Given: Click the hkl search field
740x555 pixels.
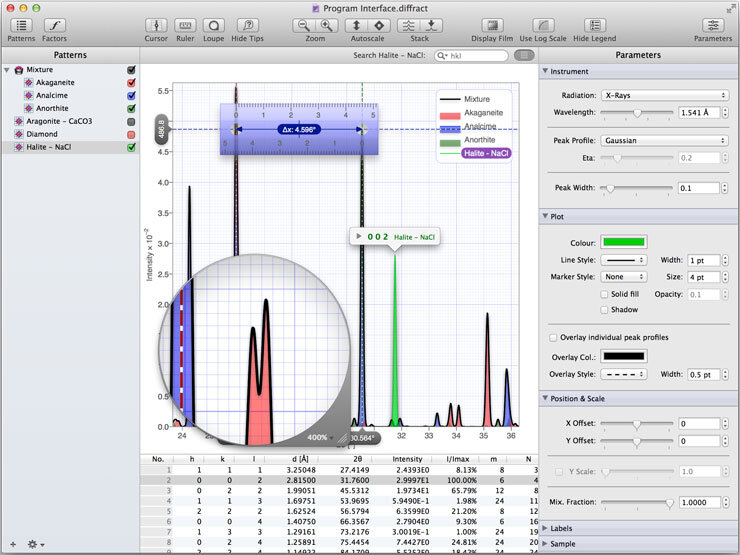Looking at the screenshot, I should (x=471, y=56).
